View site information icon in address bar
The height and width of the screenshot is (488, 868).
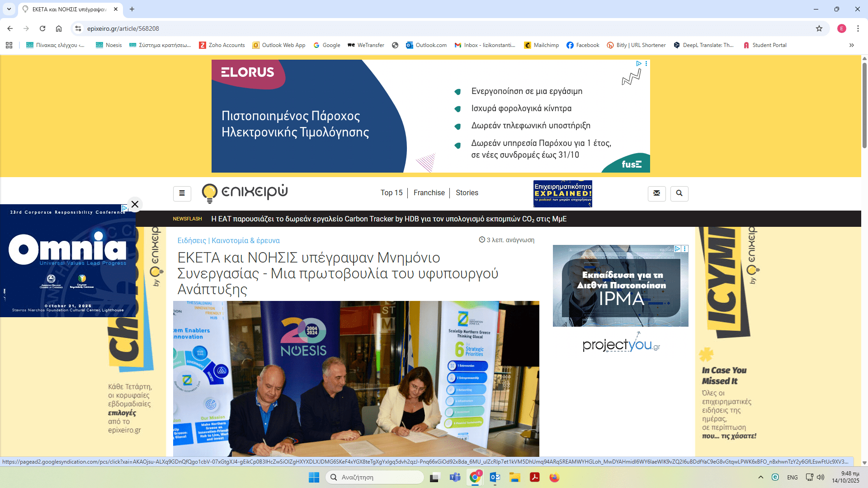point(78,28)
